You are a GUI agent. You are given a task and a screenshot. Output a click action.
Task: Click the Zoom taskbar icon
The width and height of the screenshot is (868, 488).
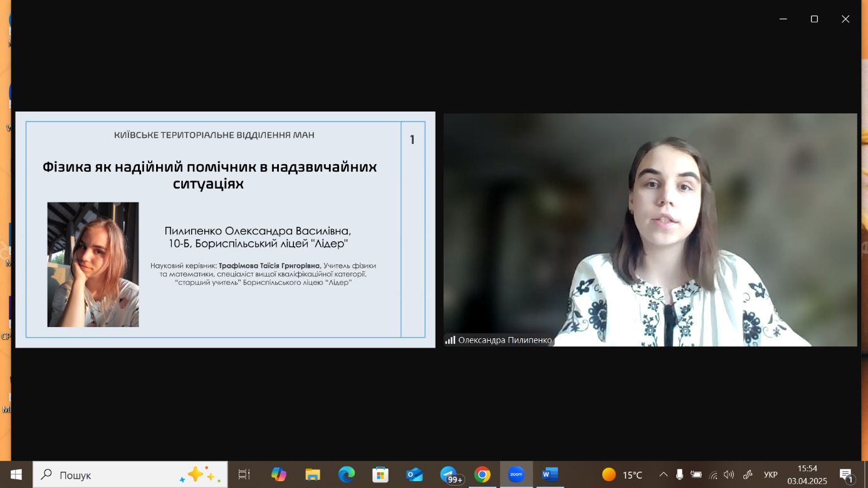click(516, 475)
